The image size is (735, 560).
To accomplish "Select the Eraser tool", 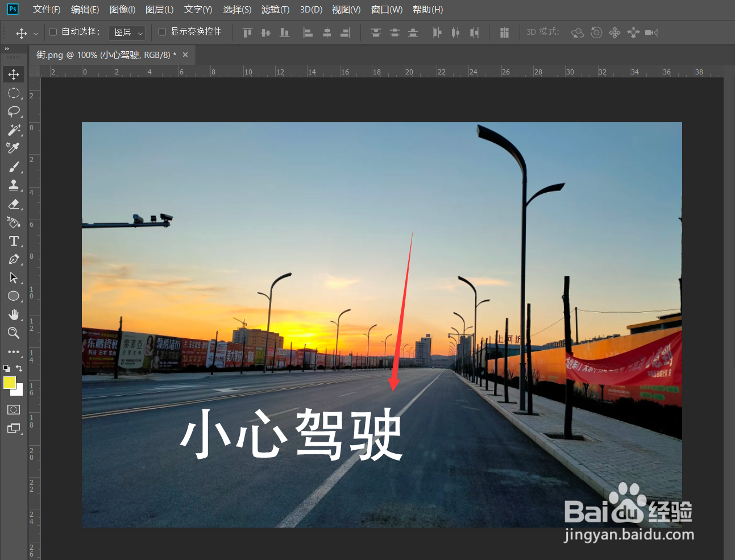I will pos(14,204).
